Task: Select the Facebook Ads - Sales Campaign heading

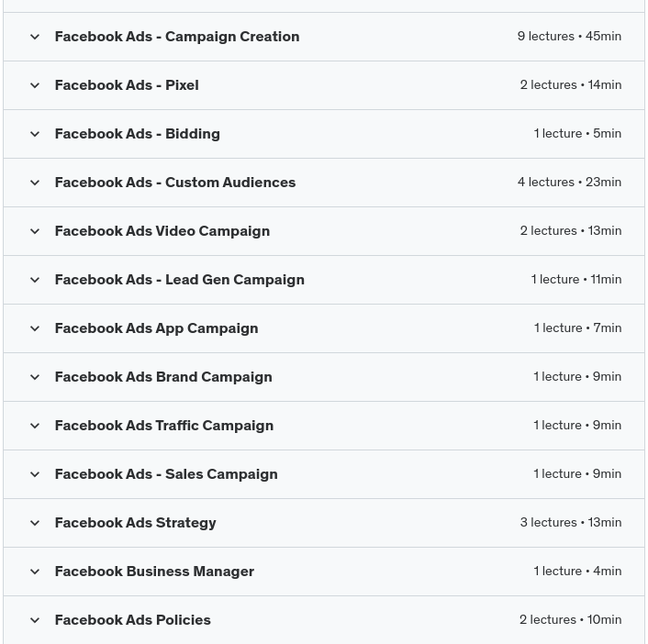Action: (165, 474)
